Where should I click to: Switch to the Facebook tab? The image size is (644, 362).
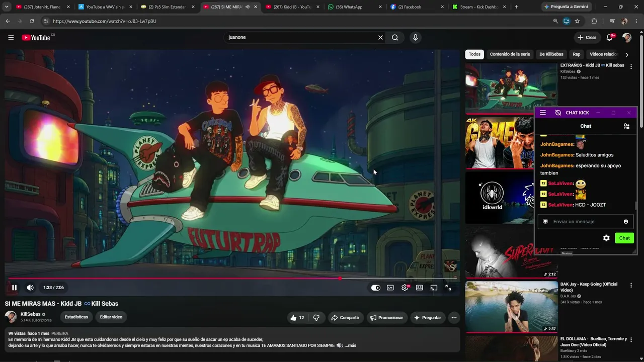point(417,7)
